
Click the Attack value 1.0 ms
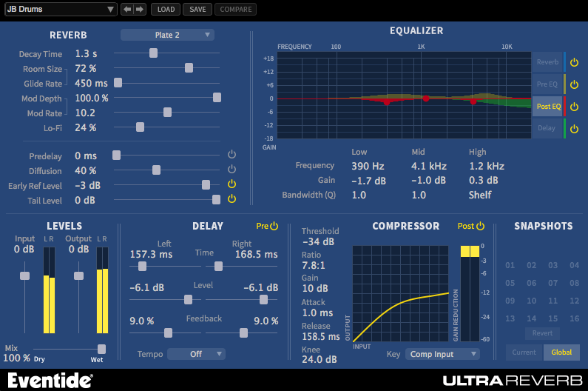[317, 313]
